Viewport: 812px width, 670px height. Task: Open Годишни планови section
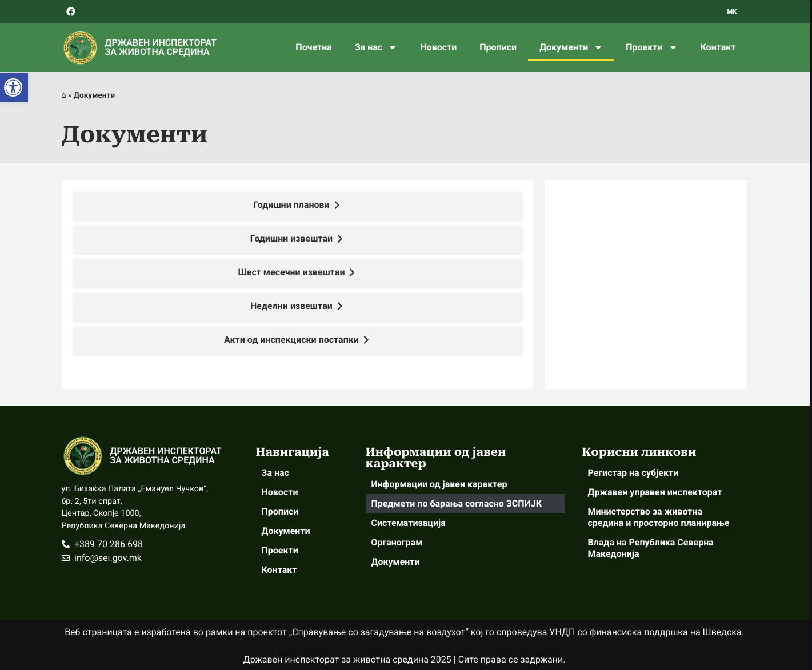(x=297, y=205)
